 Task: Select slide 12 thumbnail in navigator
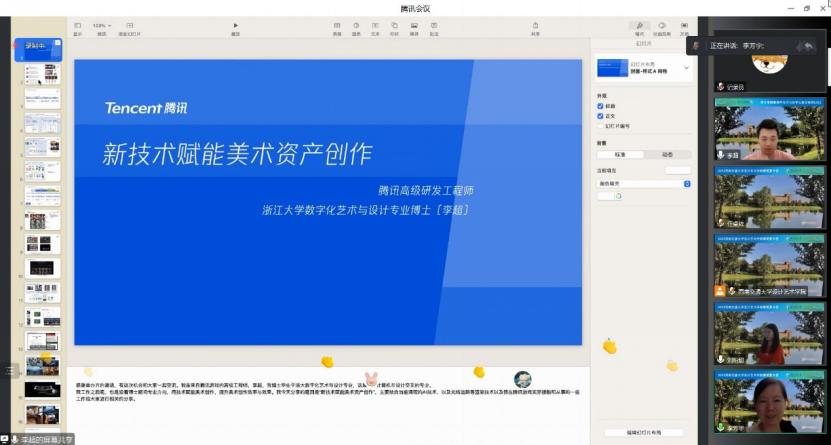pyautogui.click(x=42, y=317)
